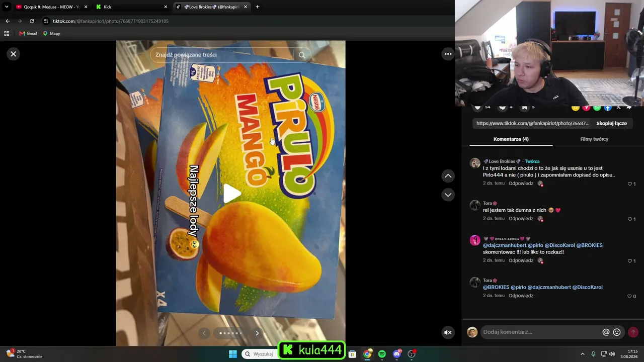Open the Microsoft Store icon on the taskbar
This screenshot has height=362, width=644.
352,354
